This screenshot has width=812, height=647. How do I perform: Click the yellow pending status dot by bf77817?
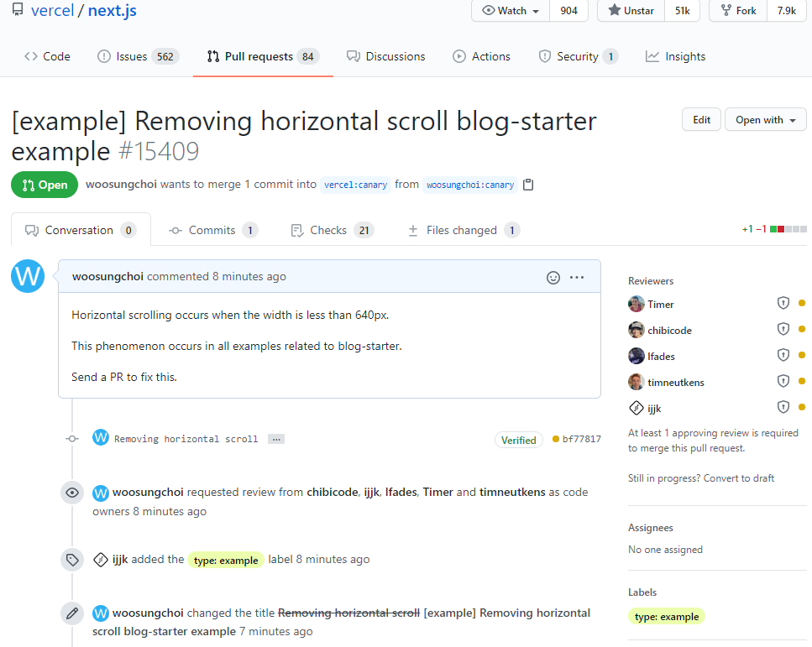pos(556,439)
